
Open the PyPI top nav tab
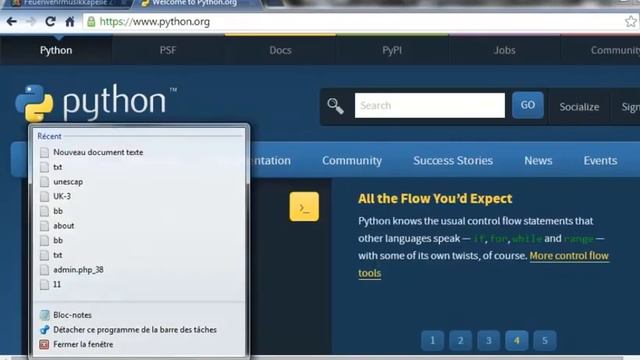click(x=392, y=50)
